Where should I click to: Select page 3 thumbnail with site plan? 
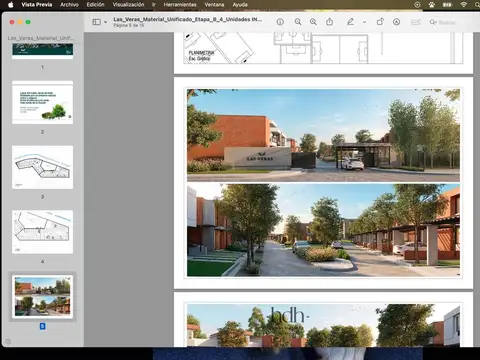coord(43,167)
